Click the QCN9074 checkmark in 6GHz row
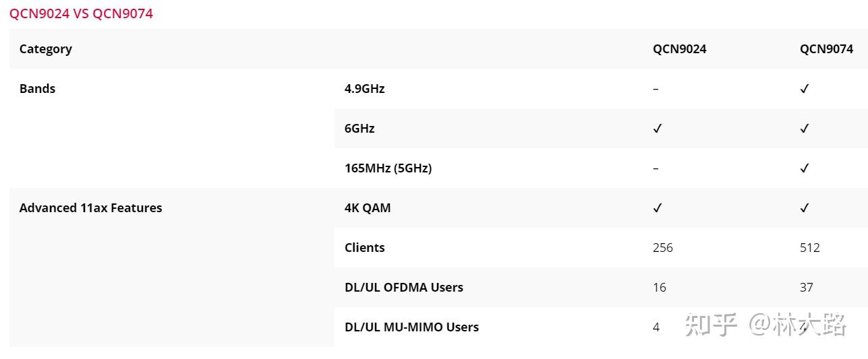868x359 pixels. click(x=804, y=128)
